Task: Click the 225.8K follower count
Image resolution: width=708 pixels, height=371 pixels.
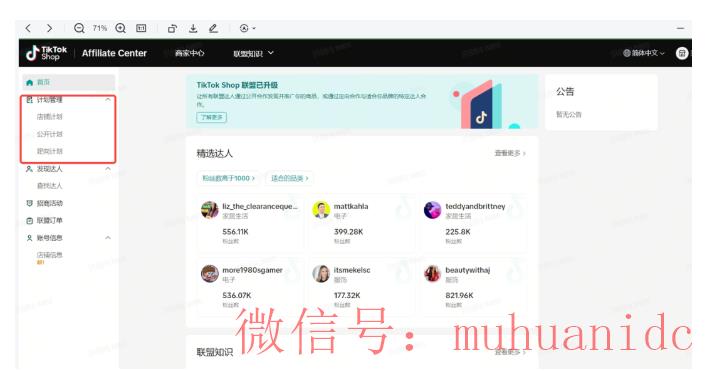Action: point(458,232)
